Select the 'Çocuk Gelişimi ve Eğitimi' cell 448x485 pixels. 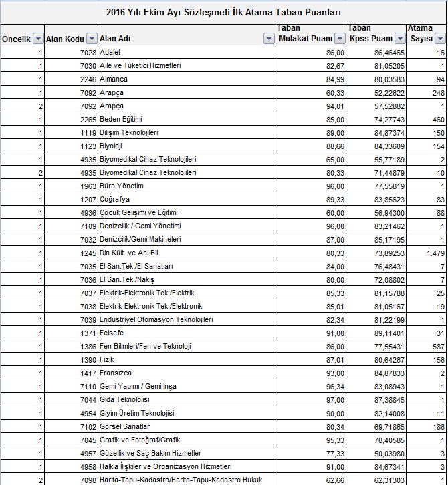(187, 212)
